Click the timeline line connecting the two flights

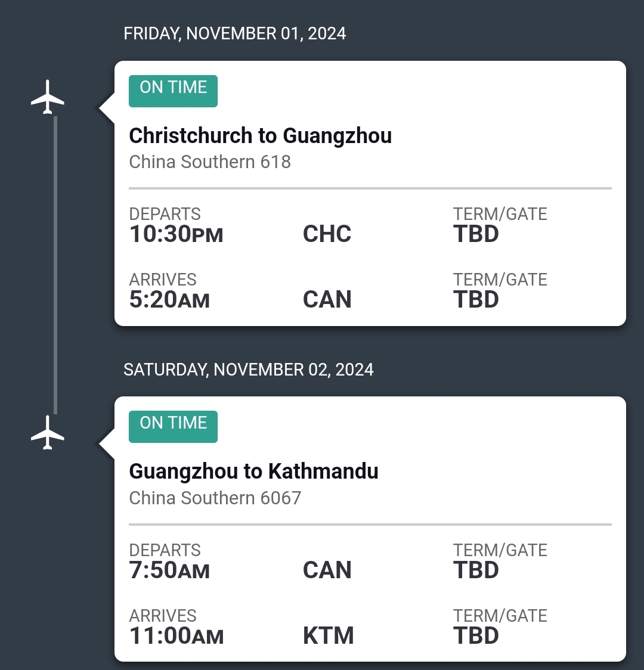point(55,265)
